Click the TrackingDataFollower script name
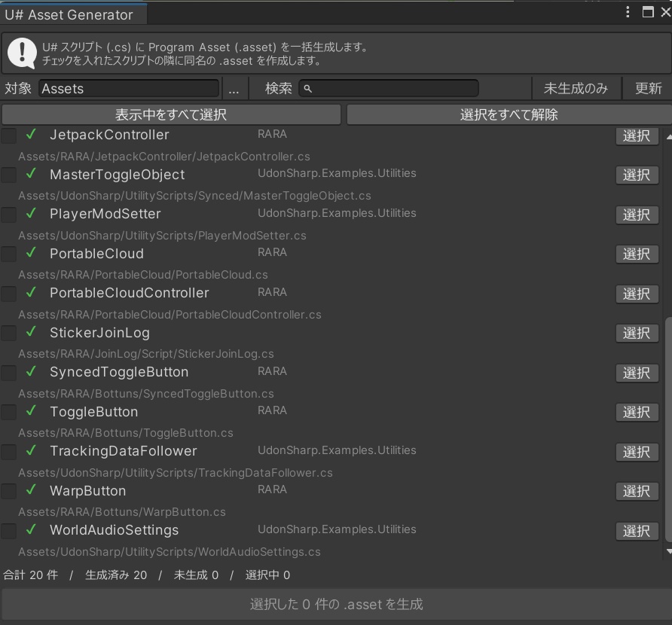Viewport: 672px width, 625px height. [124, 451]
